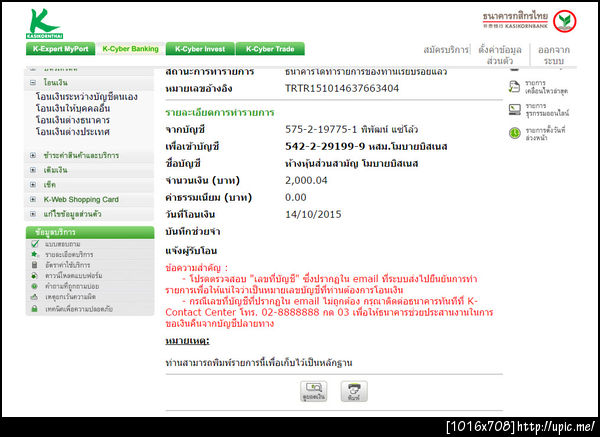Click the ดาวน์โหลดแบบฟอร์ม link
This screenshot has width=600, height=437.
coord(73,276)
